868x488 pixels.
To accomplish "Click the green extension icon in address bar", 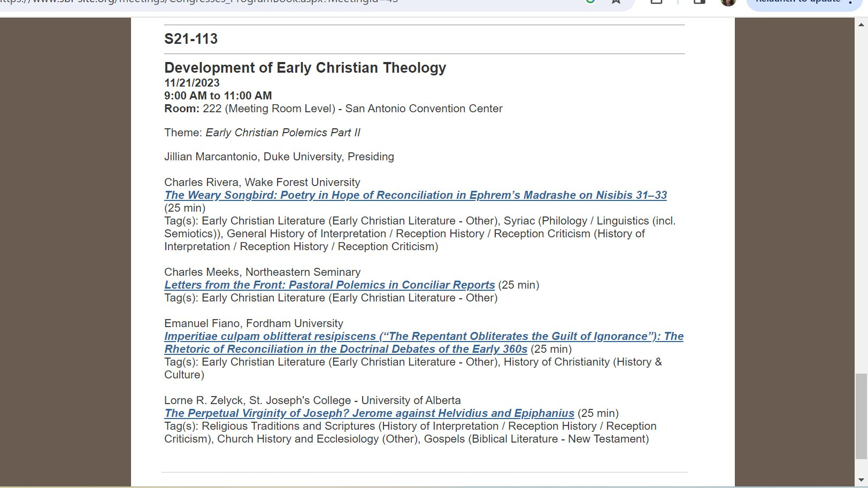I will pos(590,2).
